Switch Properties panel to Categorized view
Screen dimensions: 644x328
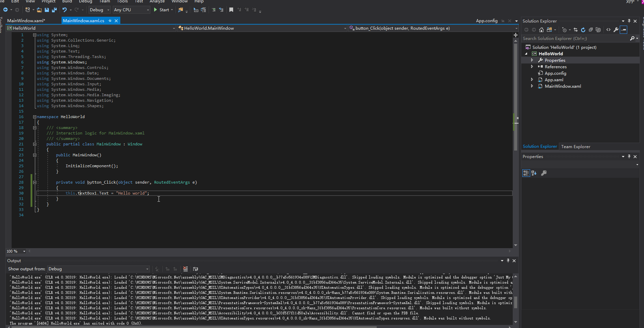[526, 173]
